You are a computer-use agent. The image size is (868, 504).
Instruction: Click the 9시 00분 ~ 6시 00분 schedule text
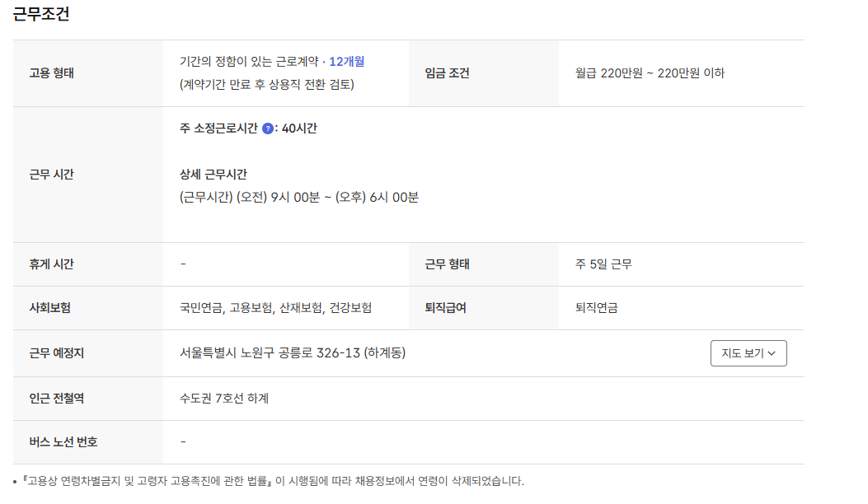click(298, 198)
